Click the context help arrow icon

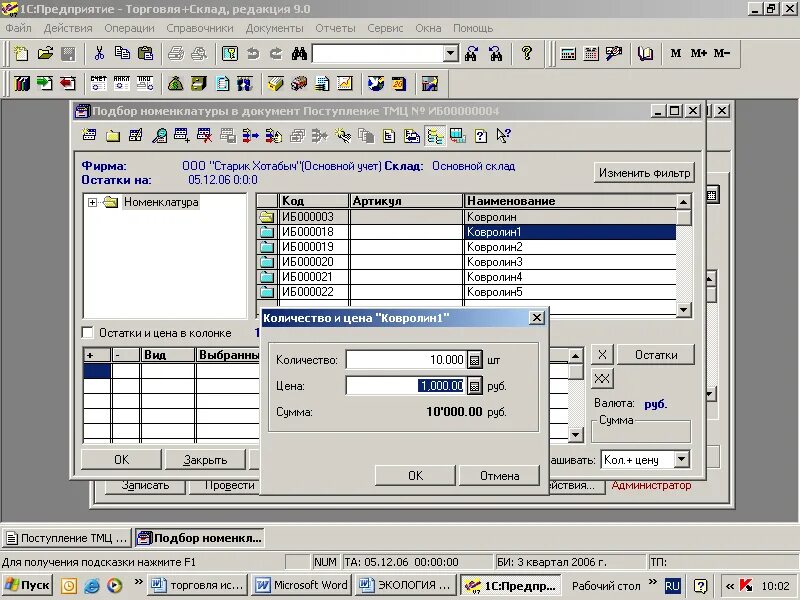[x=503, y=135]
